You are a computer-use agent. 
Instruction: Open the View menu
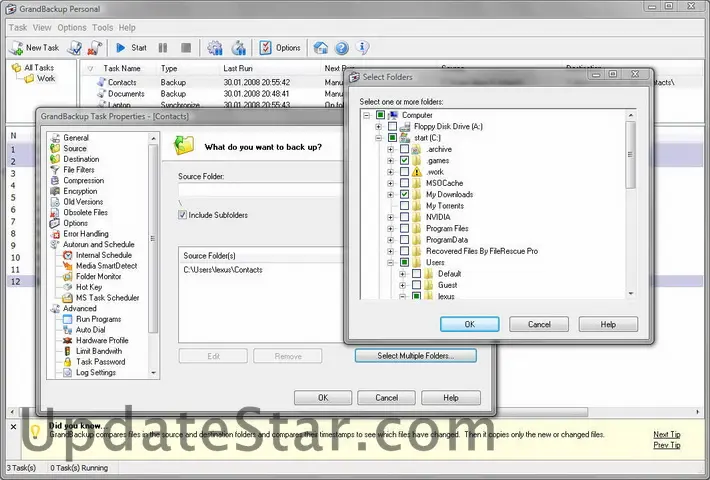click(x=42, y=28)
